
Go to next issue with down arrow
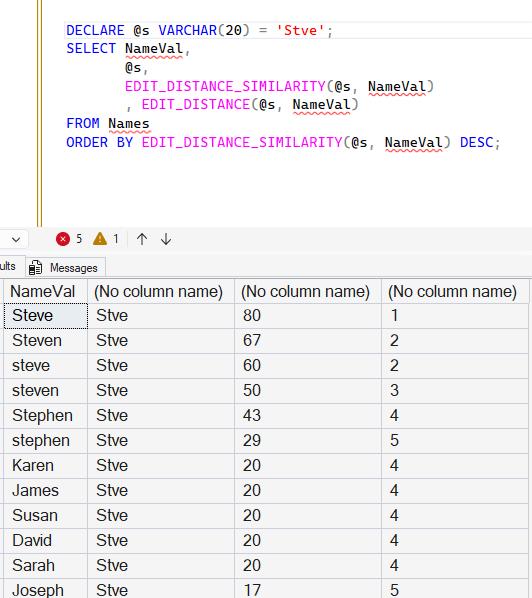point(166,239)
